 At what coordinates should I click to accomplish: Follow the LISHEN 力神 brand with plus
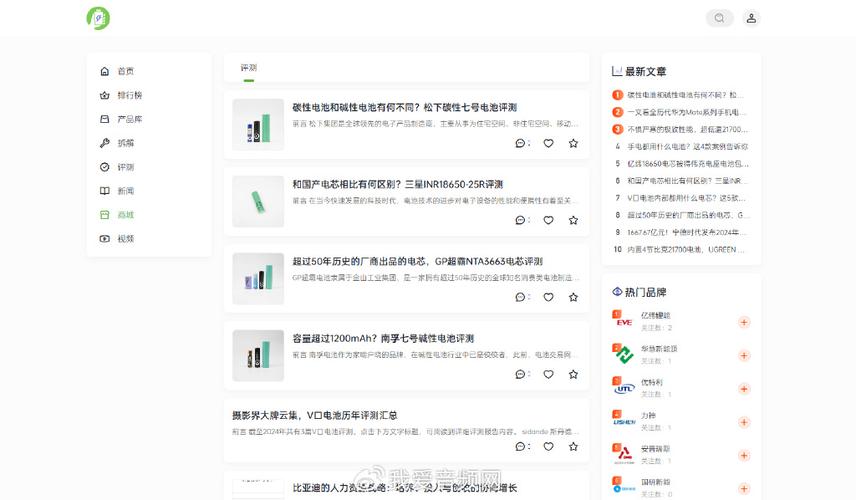744,422
